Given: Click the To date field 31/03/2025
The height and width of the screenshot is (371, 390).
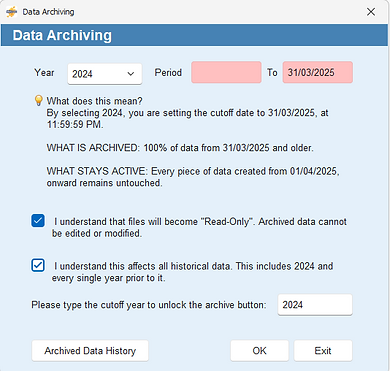Looking at the screenshot, I should pyautogui.click(x=318, y=72).
